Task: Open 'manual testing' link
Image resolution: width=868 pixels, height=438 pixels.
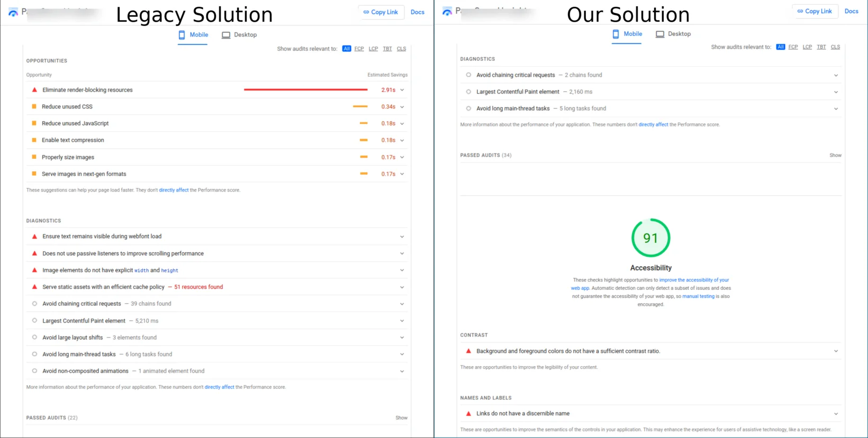Action: point(698,296)
